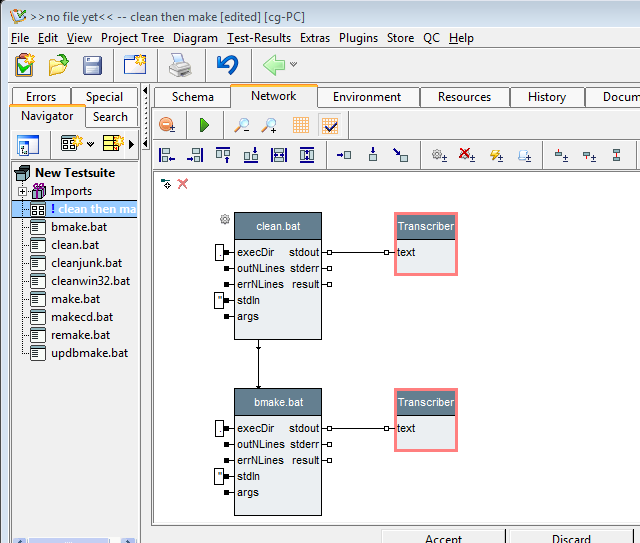
Task: Switch to the Errors tab
Action: 41,97
